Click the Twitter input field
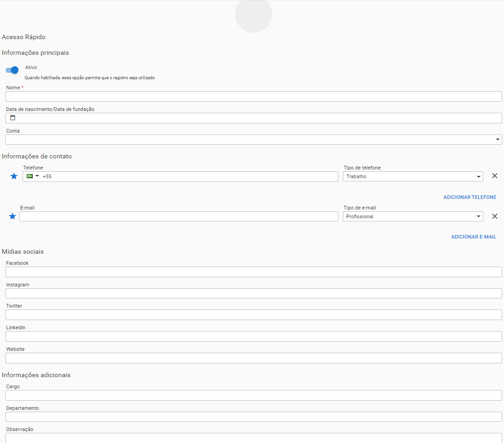This screenshot has height=443, width=504. 254,315
